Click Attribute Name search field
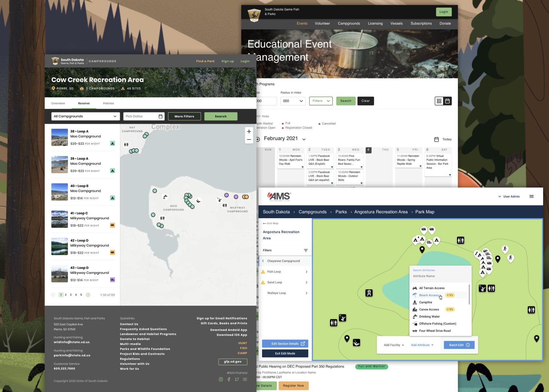The height and width of the screenshot is (392, 549). point(440,276)
